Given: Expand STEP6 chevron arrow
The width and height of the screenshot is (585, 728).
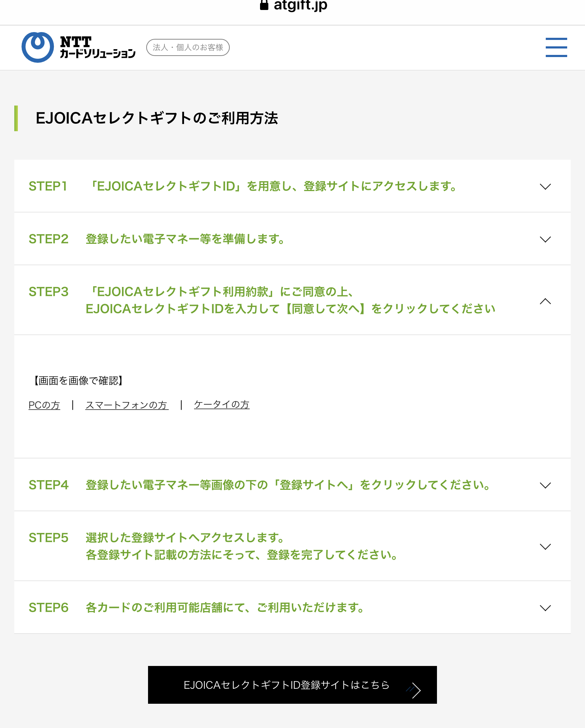Looking at the screenshot, I should point(545,608).
